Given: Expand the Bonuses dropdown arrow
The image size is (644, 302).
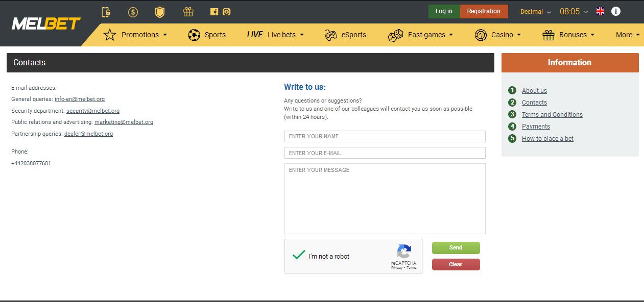Looking at the screenshot, I should pyautogui.click(x=592, y=35).
